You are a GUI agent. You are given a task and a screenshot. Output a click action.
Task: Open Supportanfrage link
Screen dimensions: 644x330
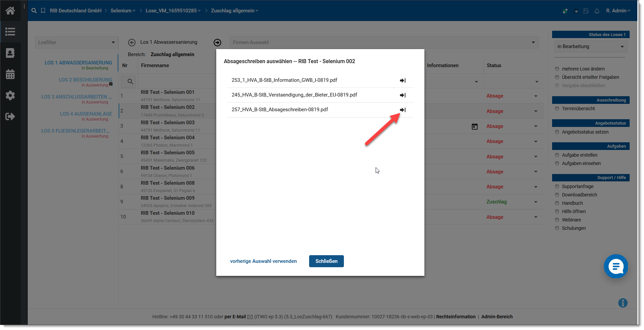tap(577, 186)
